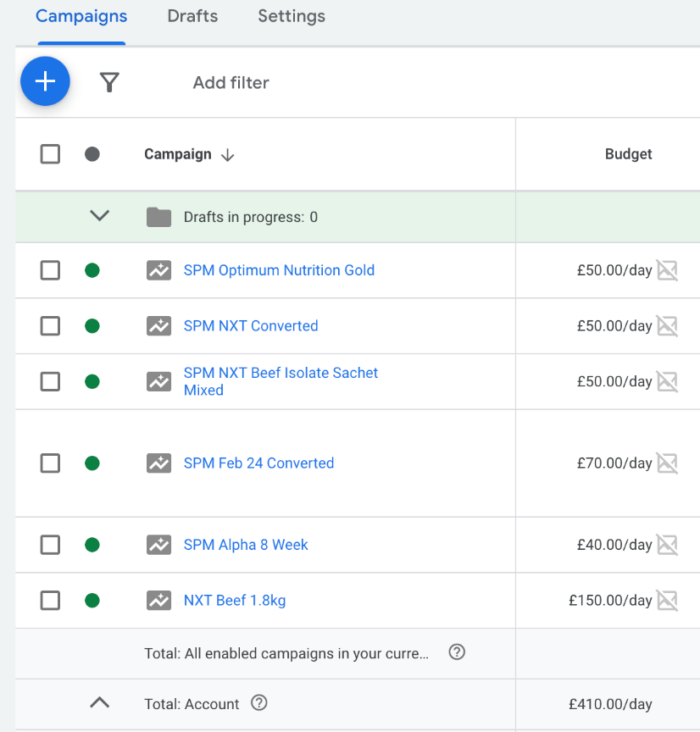Expand the Total: Account chevron
Image resolution: width=700 pixels, height=732 pixels.
(100, 702)
